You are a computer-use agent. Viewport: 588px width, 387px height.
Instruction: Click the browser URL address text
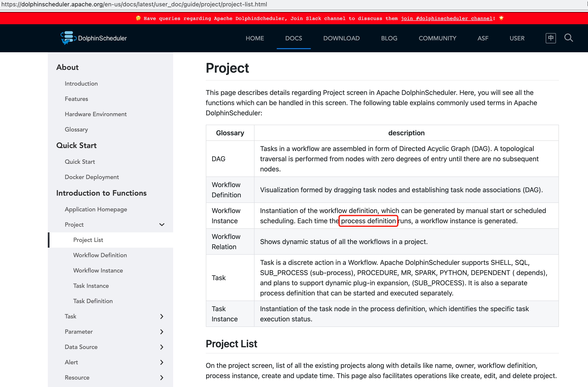click(x=134, y=4)
